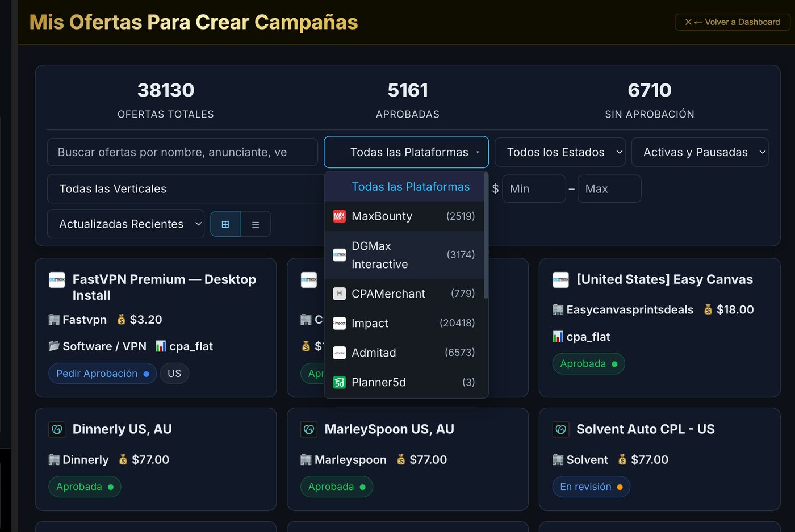The height and width of the screenshot is (532, 795).
Task: Click the Admitad logo icon in dropdown
Action: (x=339, y=353)
